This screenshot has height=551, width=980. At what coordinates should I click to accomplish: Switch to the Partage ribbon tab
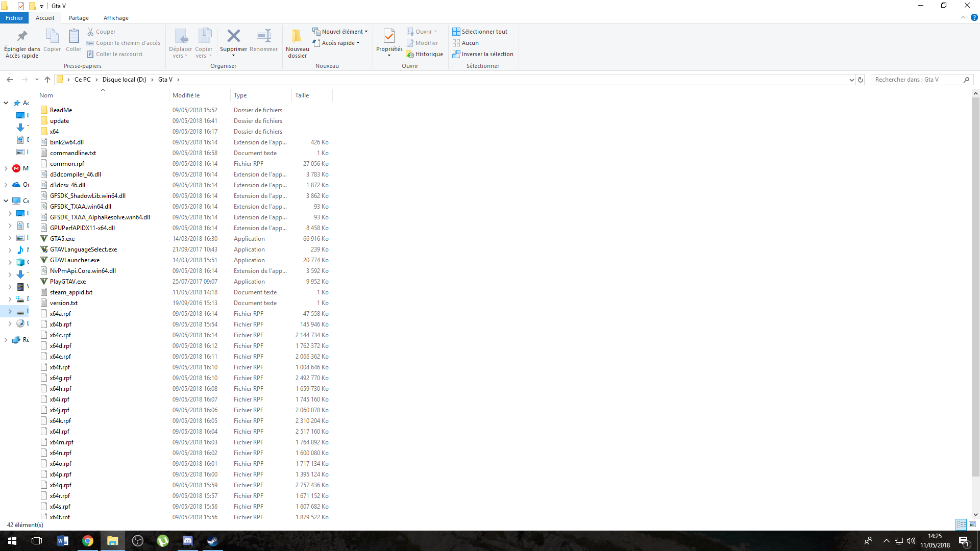(79, 18)
